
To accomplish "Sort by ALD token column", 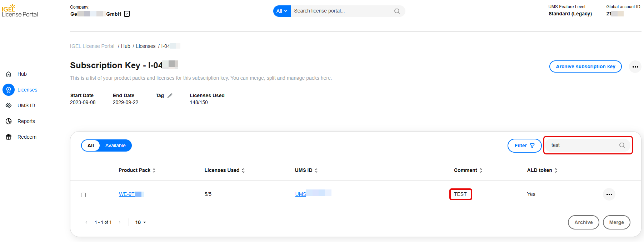I will (x=542, y=170).
